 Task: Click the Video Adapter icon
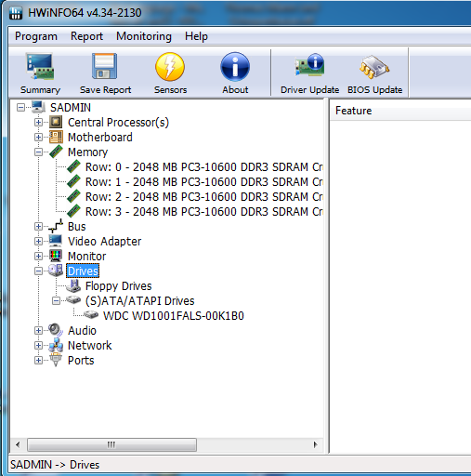click(x=56, y=241)
